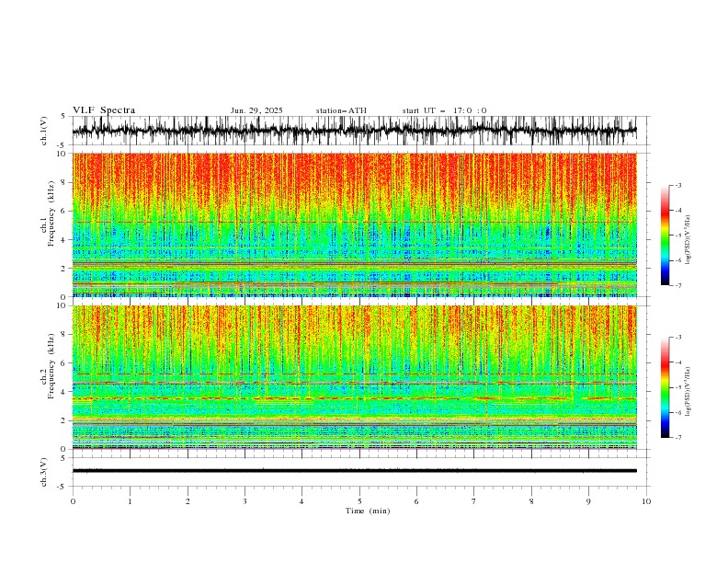This screenshot has height=563, width=728.
Task: Click the ch.1 spectrogram color scale bar
Action: [665, 236]
